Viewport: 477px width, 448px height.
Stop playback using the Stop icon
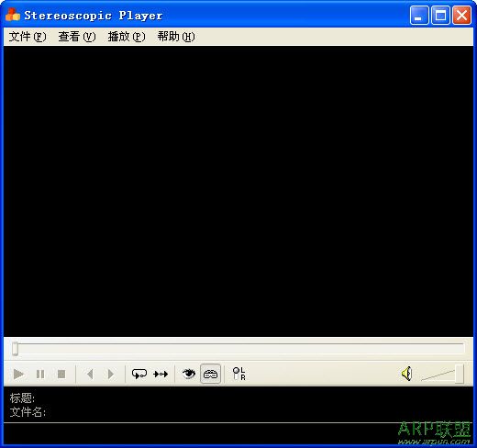point(61,374)
